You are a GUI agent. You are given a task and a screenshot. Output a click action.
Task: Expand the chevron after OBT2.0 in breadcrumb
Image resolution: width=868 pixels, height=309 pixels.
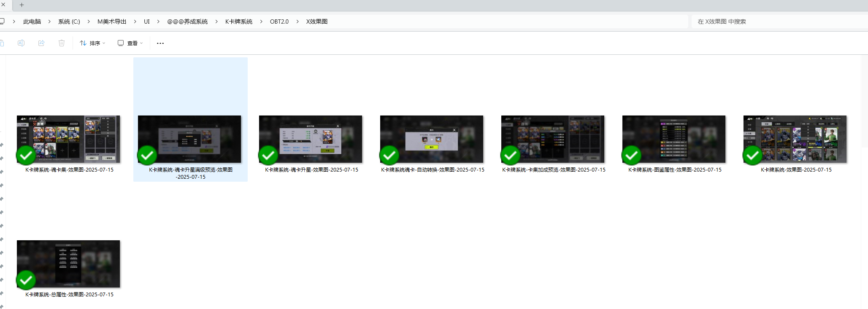297,21
